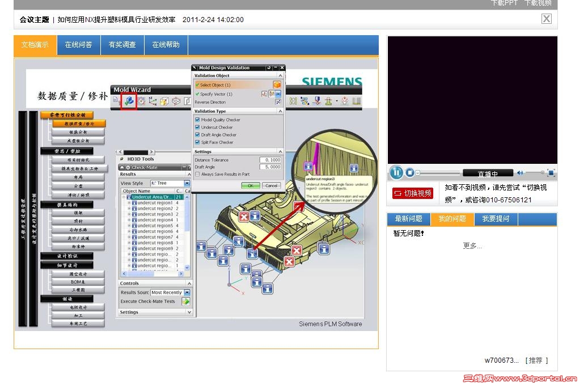Viewport: 588px width, 386px height.
Task: Click the red 切换视频 button
Action: (x=413, y=193)
